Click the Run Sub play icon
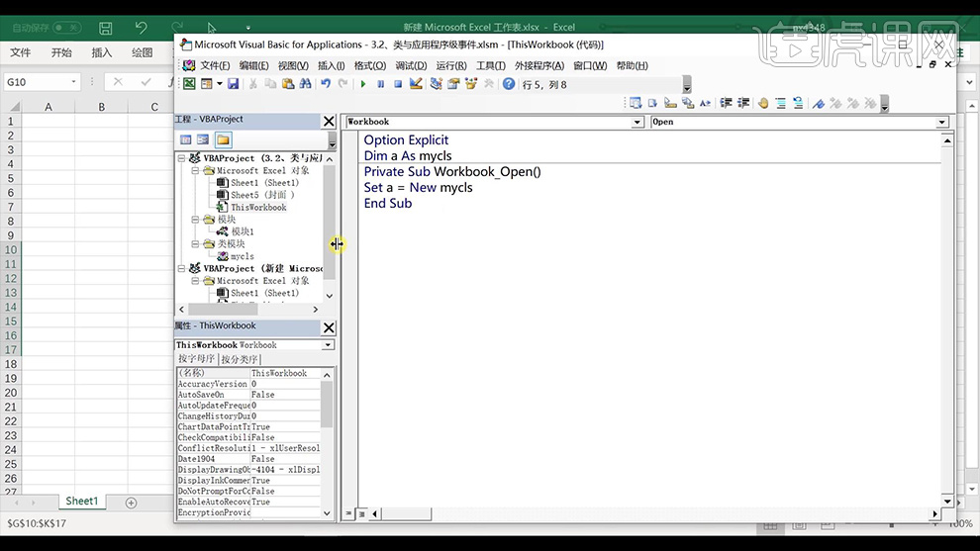This screenshot has width=980, height=551. (x=363, y=84)
